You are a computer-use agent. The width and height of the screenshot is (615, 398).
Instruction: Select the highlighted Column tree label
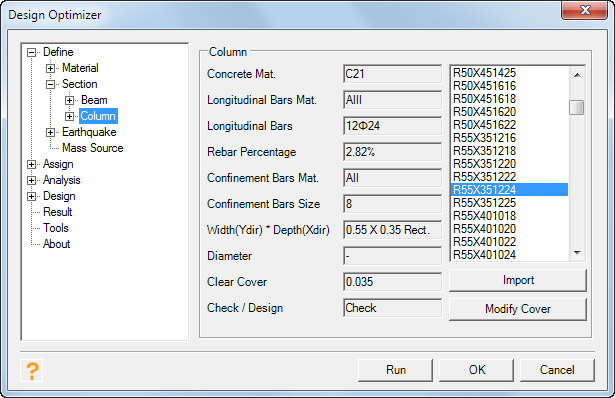[x=98, y=116]
